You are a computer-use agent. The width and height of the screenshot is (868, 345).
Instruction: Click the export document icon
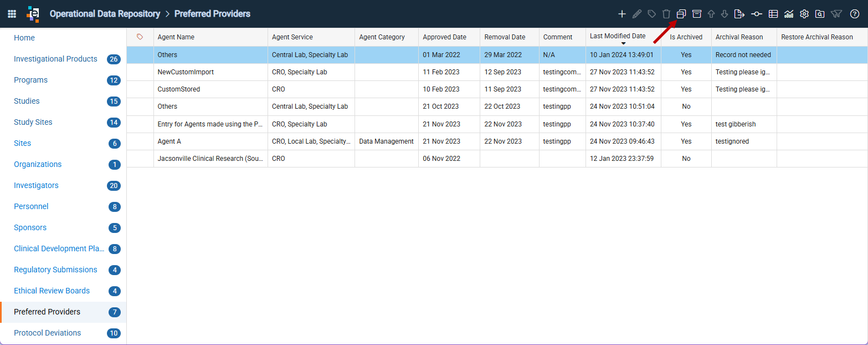point(739,14)
